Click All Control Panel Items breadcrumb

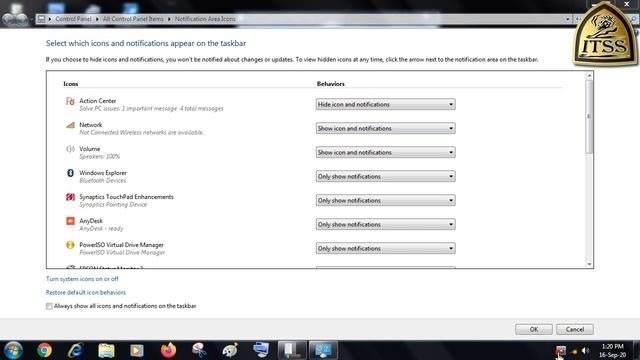133,19
